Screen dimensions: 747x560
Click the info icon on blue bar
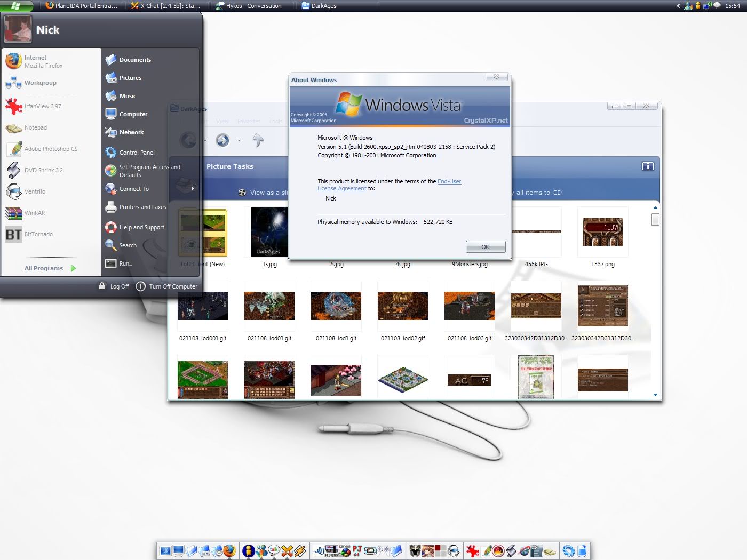pos(648,166)
